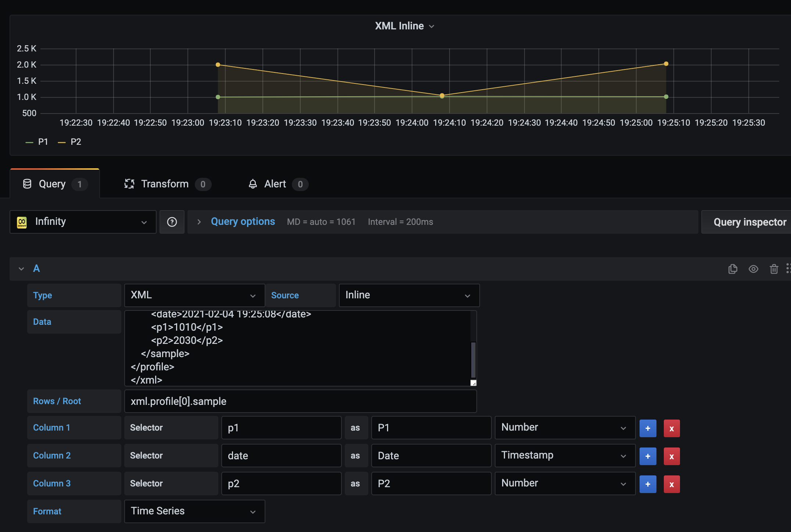Open the Type XML dropdown
Image resolution: width=791 pixels, height=532 pixels.
click(x=194, y=295)
